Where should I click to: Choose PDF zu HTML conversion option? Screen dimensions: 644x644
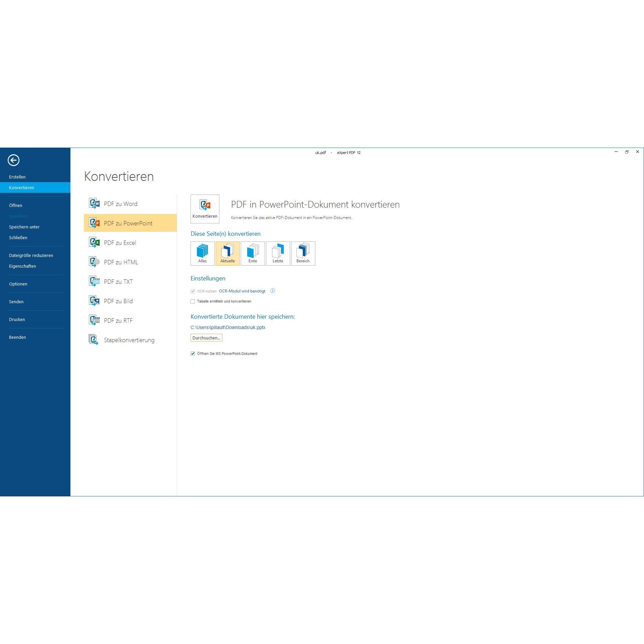[x=121, y=262]
